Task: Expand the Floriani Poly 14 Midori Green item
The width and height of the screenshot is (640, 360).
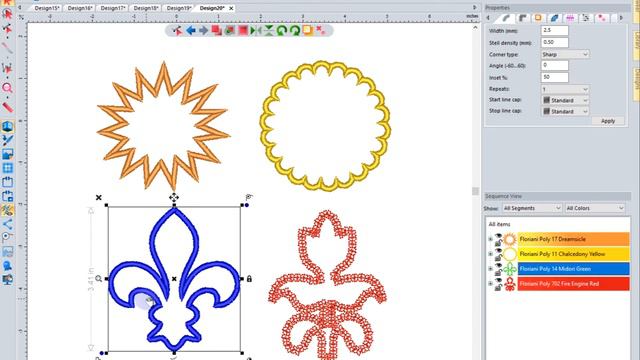Action: [x=491, y=269]
